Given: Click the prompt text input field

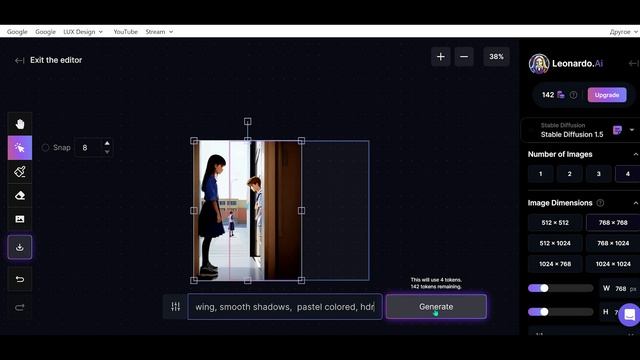Looking at the screenshot, I should click(284, 307).
